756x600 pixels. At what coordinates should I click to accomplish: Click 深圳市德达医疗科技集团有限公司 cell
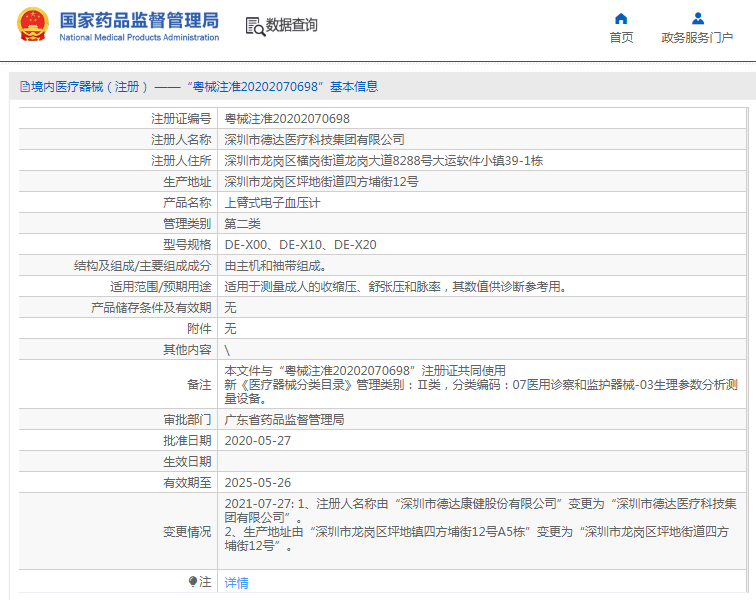(x=314, y=140)
